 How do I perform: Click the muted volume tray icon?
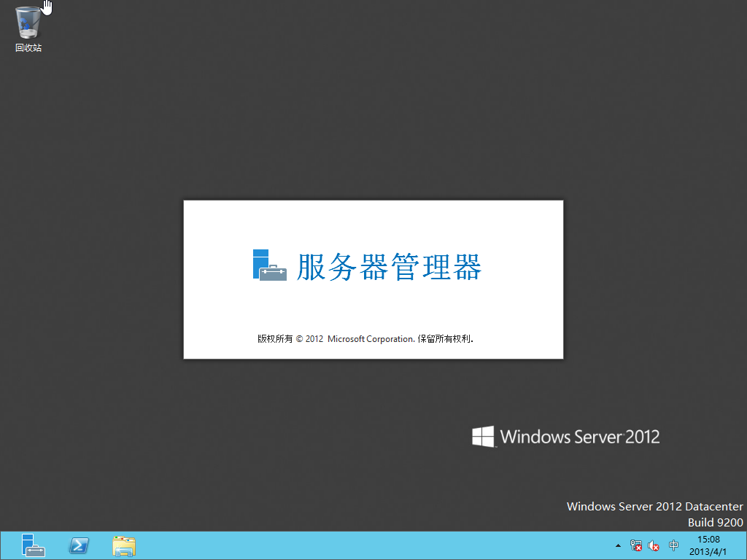click(653, 545)
